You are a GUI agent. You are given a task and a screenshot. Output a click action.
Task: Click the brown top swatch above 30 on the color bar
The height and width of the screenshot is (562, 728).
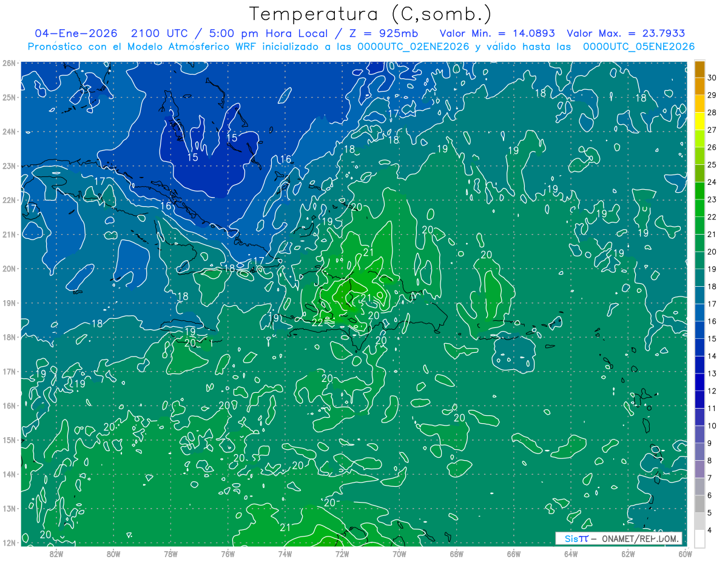coord(699,69)
